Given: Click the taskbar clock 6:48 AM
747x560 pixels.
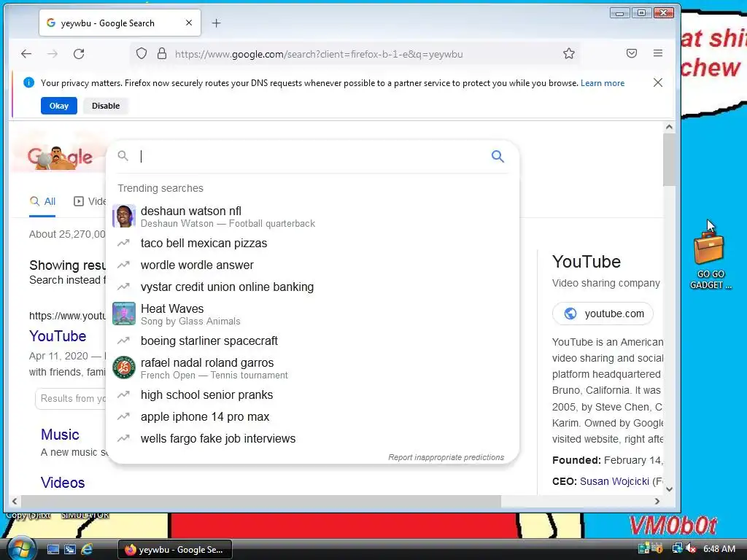Looking at the screenshot, I should coord(719,549).
